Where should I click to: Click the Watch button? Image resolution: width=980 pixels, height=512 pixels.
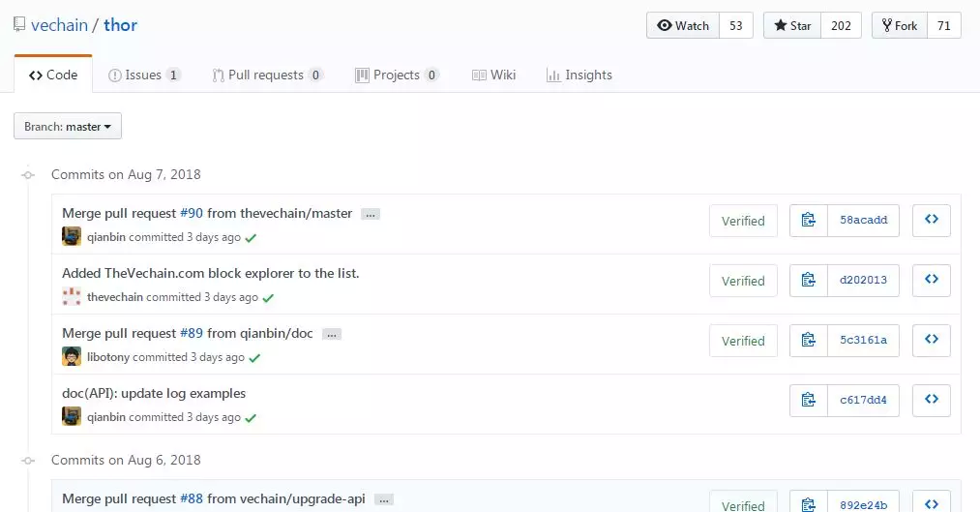pyautogui.click(x=682, y=25)
